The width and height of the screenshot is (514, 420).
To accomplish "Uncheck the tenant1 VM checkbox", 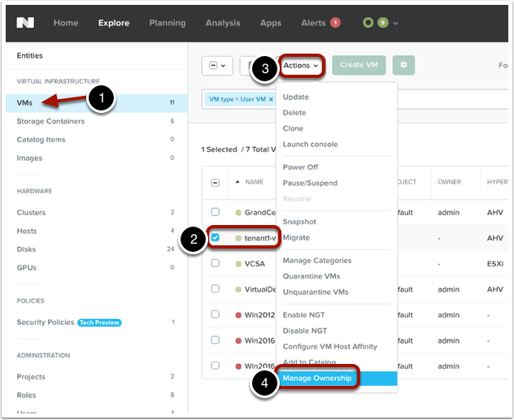I will coord(215,238).
